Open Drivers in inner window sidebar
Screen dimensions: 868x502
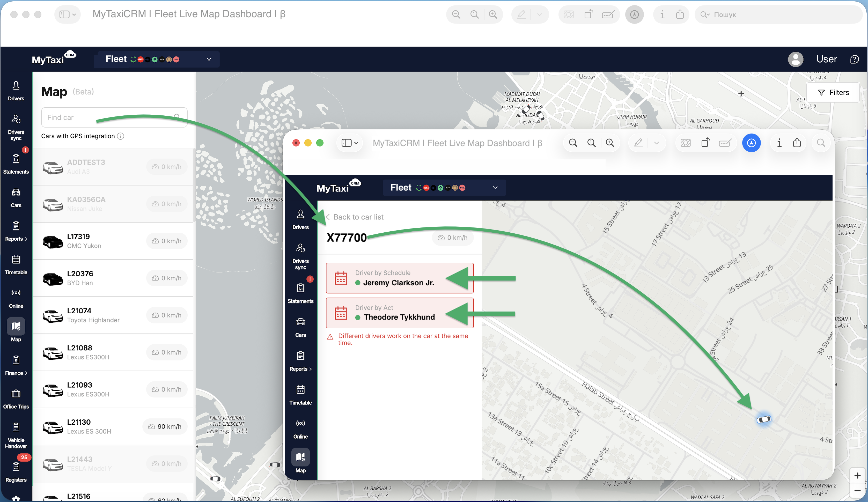pyautogui.click(x=300, y=220)
